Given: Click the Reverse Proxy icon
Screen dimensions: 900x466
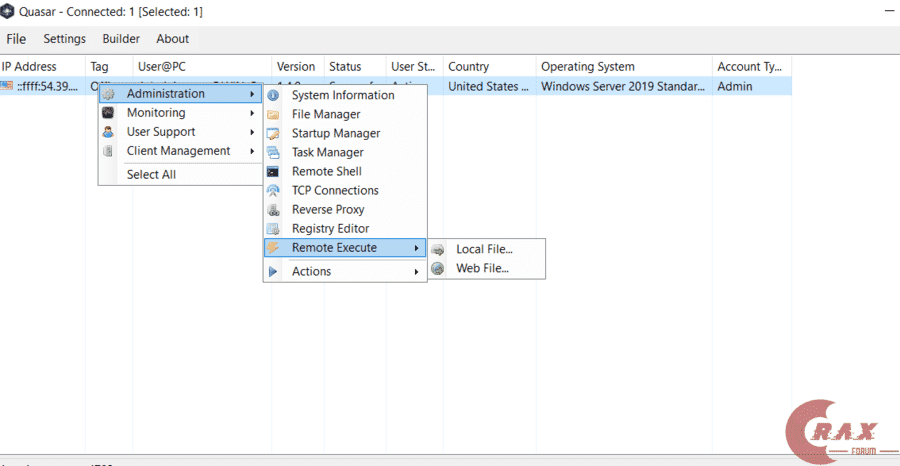Looking at the screenshot, I should point(272,209).
